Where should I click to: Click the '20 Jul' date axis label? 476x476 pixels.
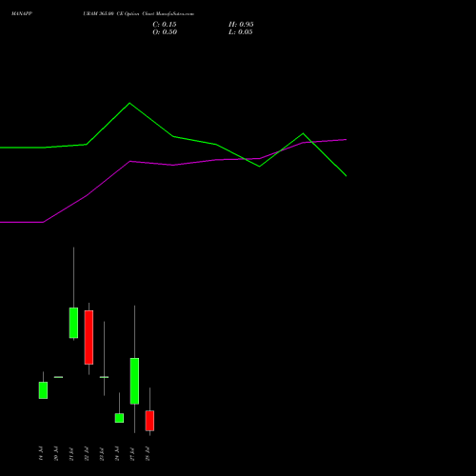pos(56,453)
